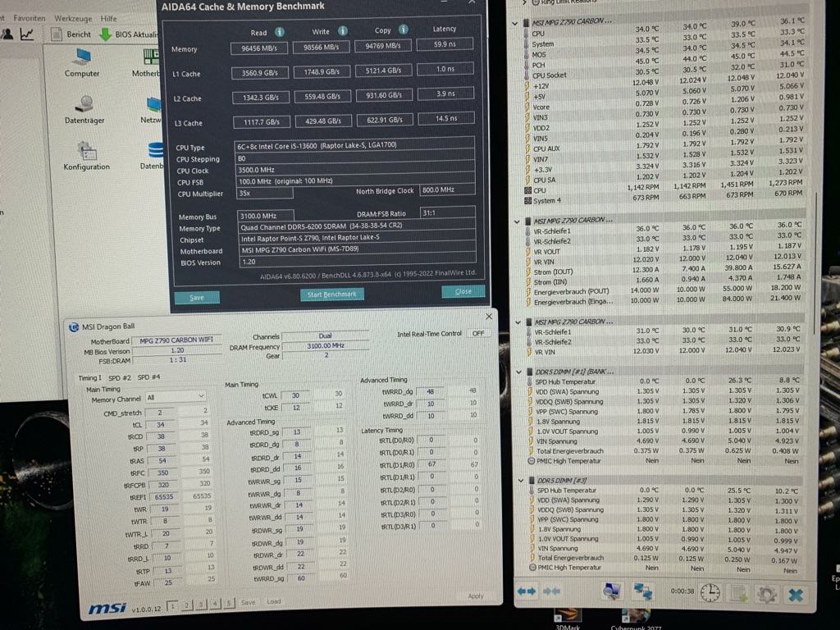Click the tREFI timing input field
The image size is (840, 630).
164,497
